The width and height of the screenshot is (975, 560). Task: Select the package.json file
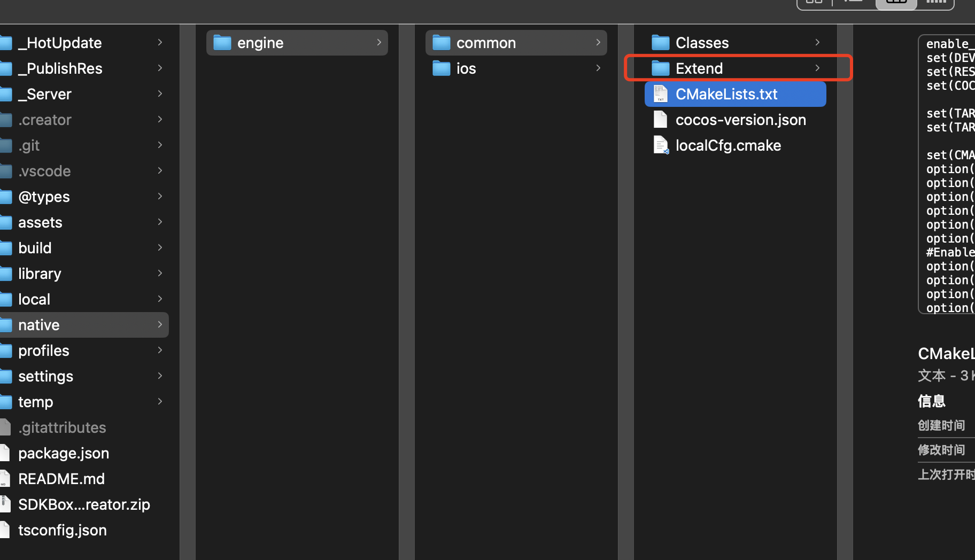(x=63, y=453)
